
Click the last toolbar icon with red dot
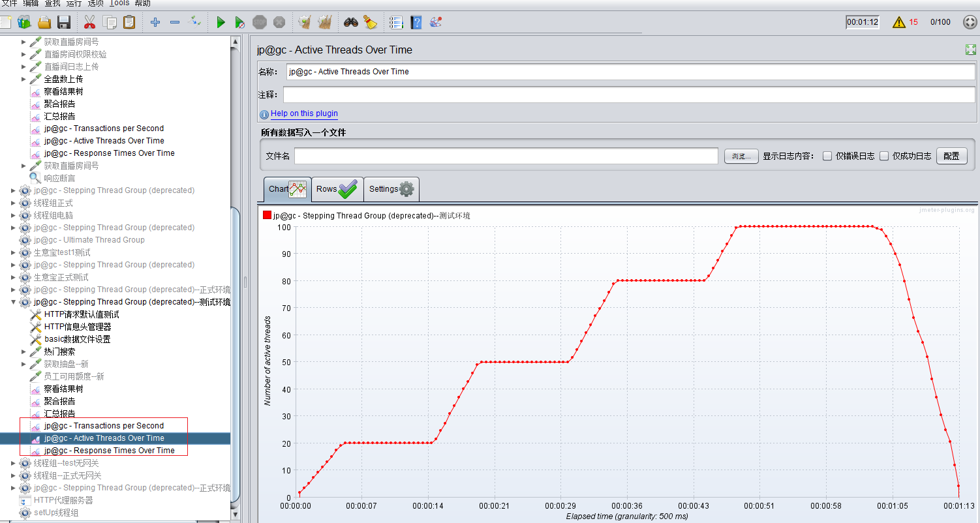[436, 22]
